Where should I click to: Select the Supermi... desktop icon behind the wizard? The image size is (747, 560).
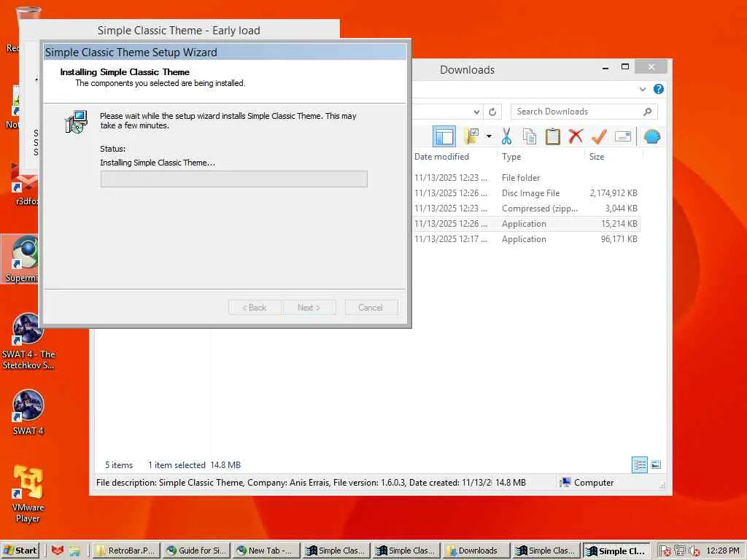tap(20, 260)
